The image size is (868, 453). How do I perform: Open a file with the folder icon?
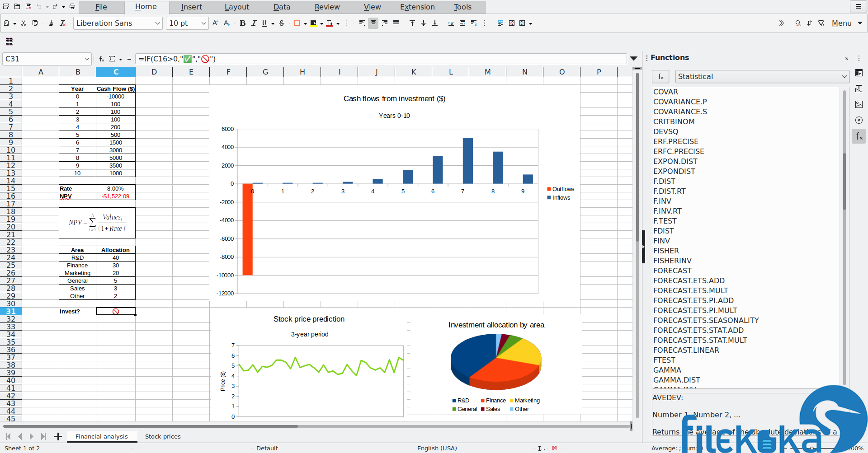click(x=17, y=7)
